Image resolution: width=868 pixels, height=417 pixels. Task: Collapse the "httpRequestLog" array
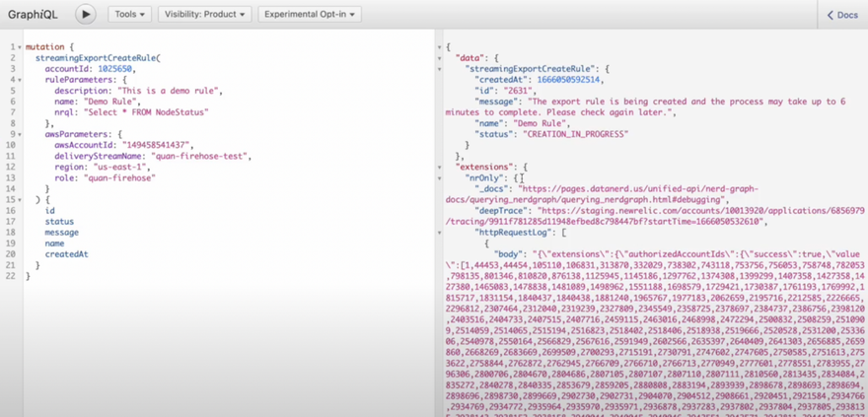(440, 233)
